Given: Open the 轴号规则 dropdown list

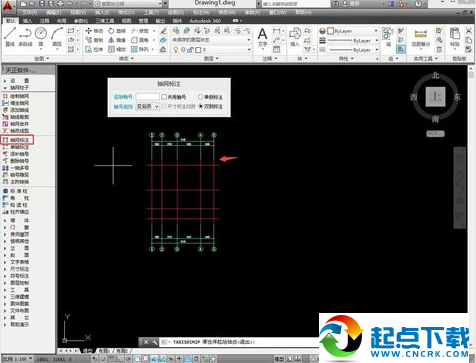Looking at the screenshot, I should click(x=147, y=107).
